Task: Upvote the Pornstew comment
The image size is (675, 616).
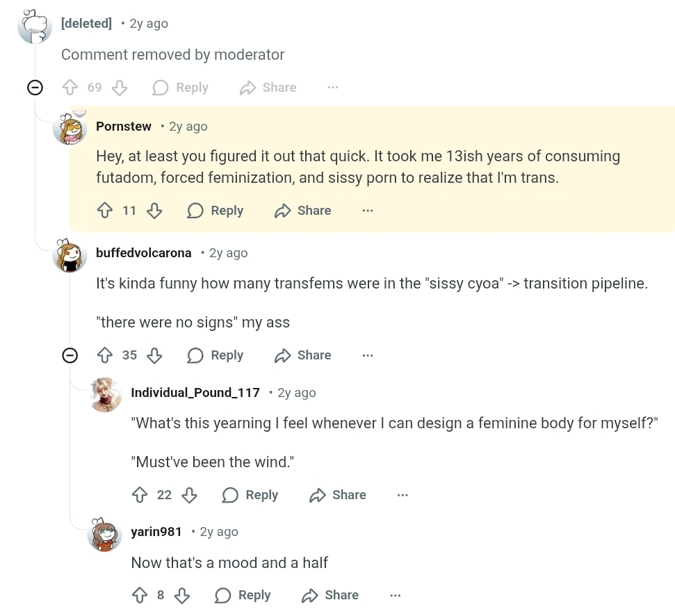Action: [x=105, y=211]
